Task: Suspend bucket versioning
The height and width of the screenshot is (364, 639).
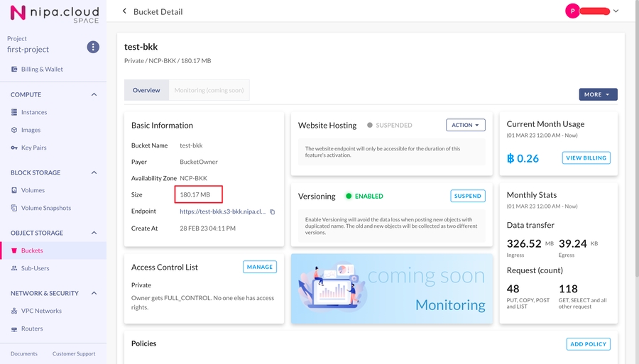Action: [467, 196]
